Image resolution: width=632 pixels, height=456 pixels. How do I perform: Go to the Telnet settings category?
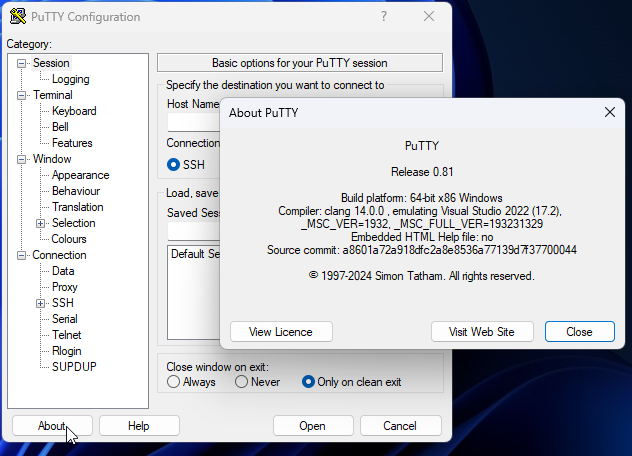pos(67,335)
